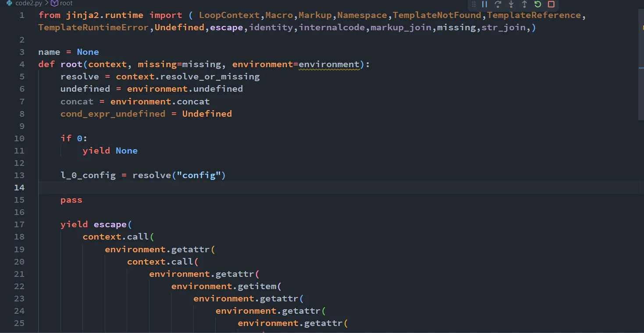
Task: Click 'resolve_or_missing' on line 5
Action: [x=210, y=77]
